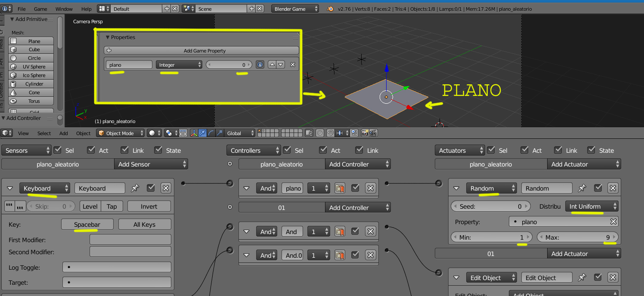Screen dimensions: 644x296
Task: Remove the Random actuator
Action: tap(613, 188)
